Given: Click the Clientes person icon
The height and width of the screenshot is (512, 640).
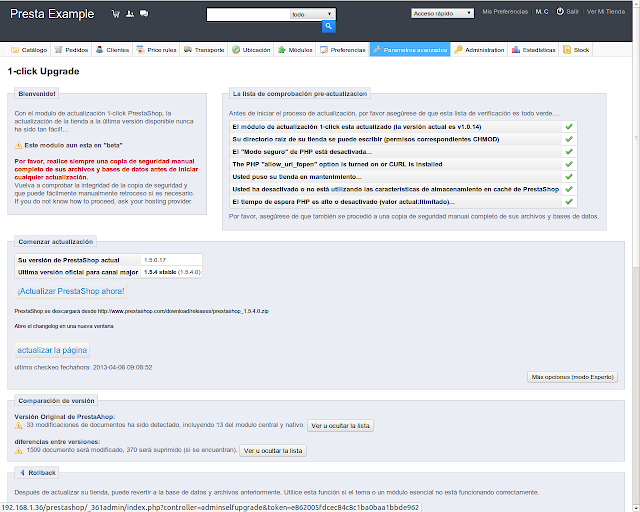Looking at the screenshot, I should pos(100,50).
